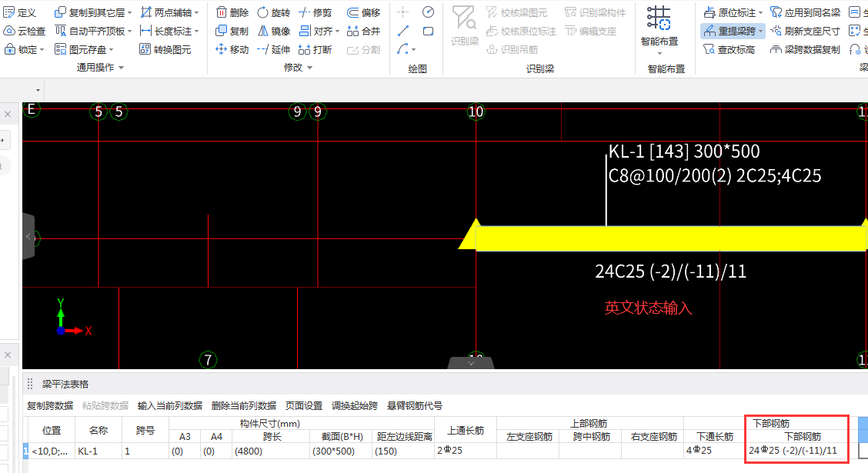Click the 上通长筋 cell showing 2⌀25
Screen dimensions: 868x473
466,451
